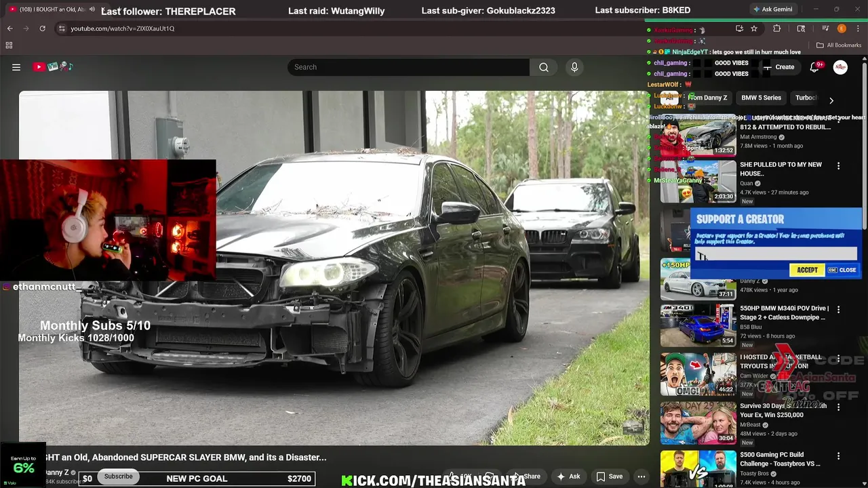Open Toasty Bros channel link
868x488 pixels.
click(754, 474)
